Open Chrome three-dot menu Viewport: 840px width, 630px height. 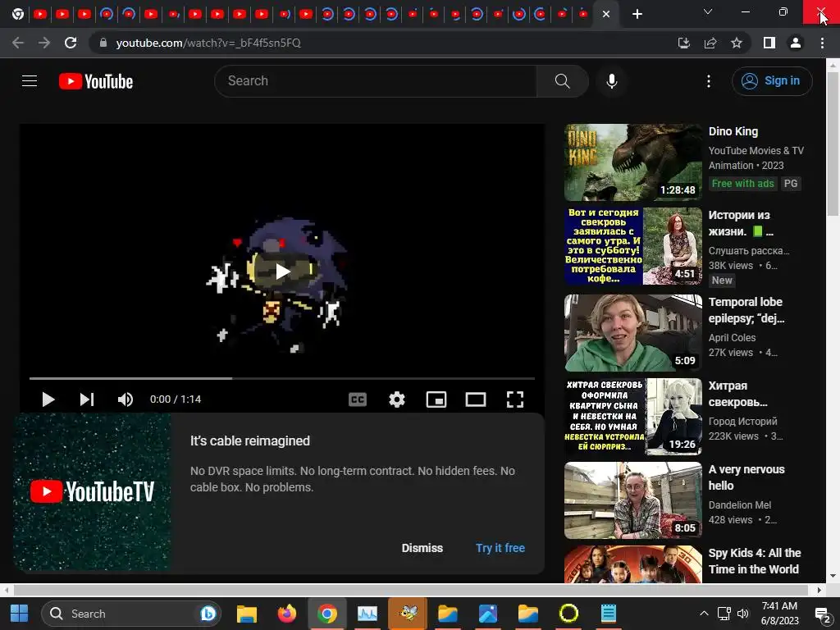[x=822, y=43]
